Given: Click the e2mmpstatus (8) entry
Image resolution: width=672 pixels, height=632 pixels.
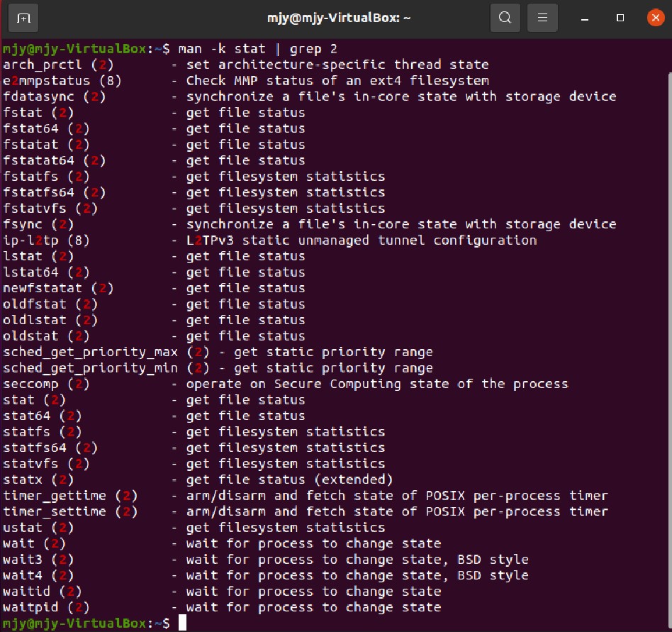Looking at the screenshot, I should tap(62, 81).
